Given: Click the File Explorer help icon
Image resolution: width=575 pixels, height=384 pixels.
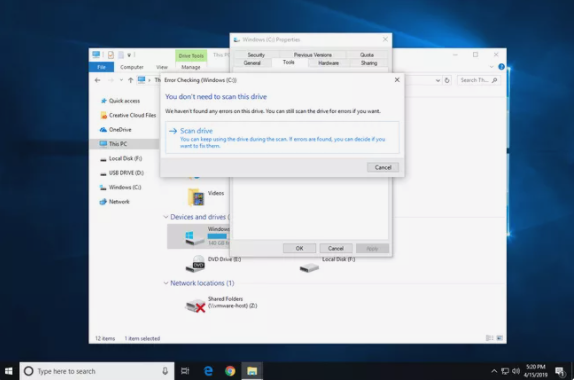Looking at the screenshot, I should [x=501, y=67].
